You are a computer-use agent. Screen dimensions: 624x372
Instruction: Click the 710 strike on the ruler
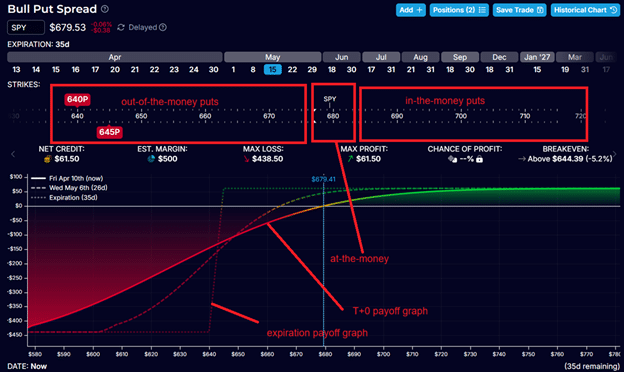525,116
